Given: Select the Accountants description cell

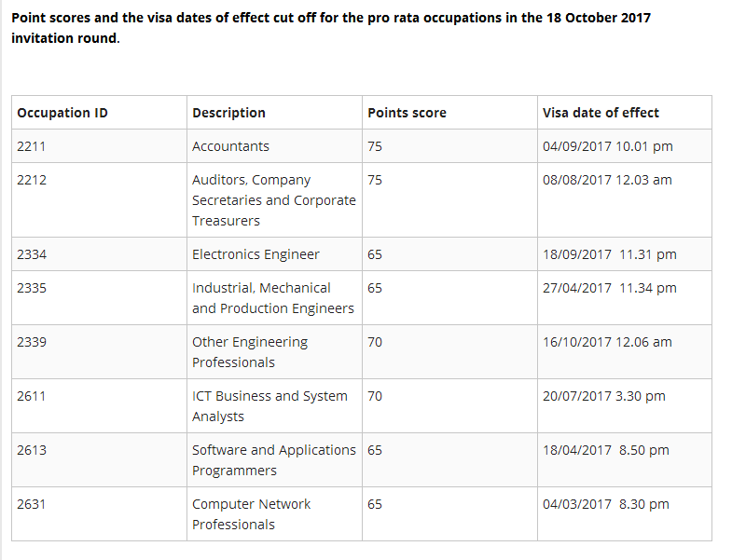Looking at the screenshot, I should pos(230,146).
